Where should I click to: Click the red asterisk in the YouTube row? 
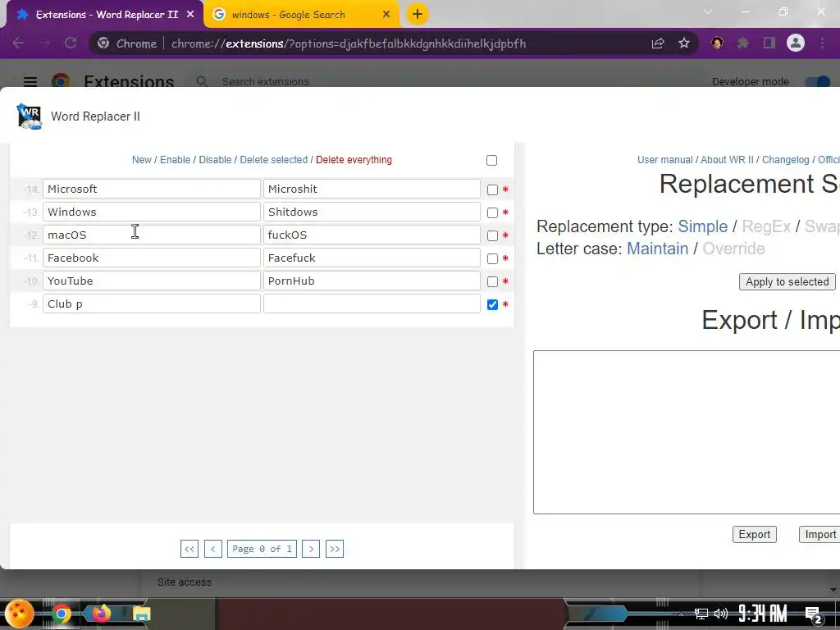tap(505, 282)
